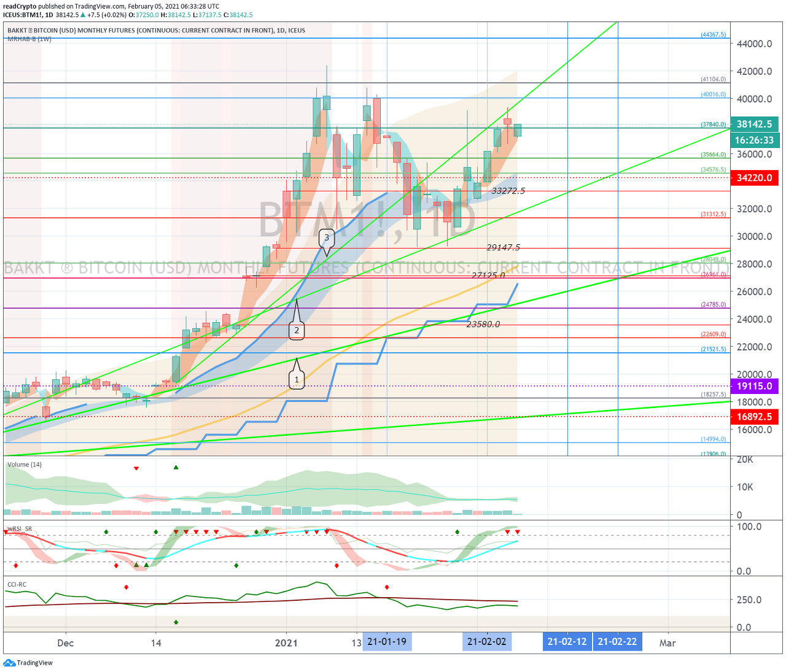Click the BAKKT Bitcoin Monthly Futures chart title
786x672 pixels.
click(156, 30)
